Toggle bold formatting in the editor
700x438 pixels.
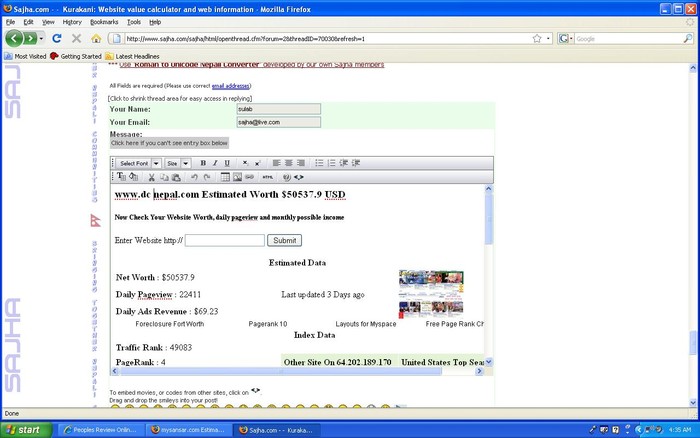[x=203, y=163]
